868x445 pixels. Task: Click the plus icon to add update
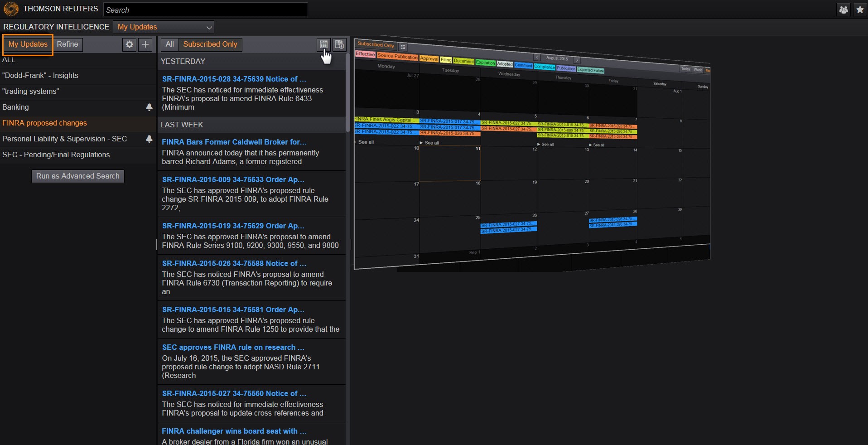click(x=145, y=44)
